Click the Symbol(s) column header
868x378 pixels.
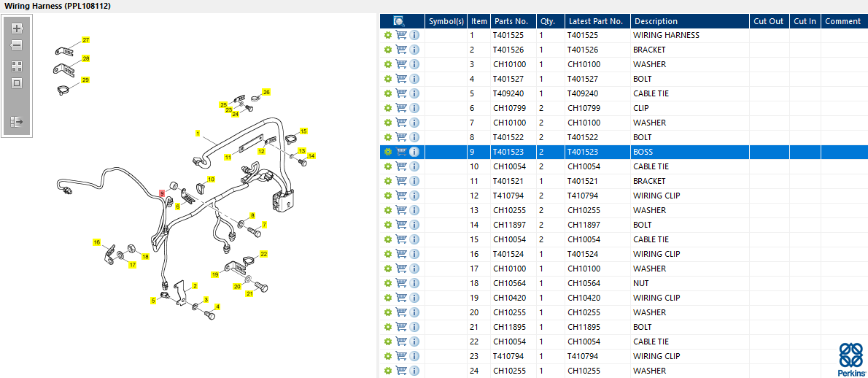[x=446, y=21]
